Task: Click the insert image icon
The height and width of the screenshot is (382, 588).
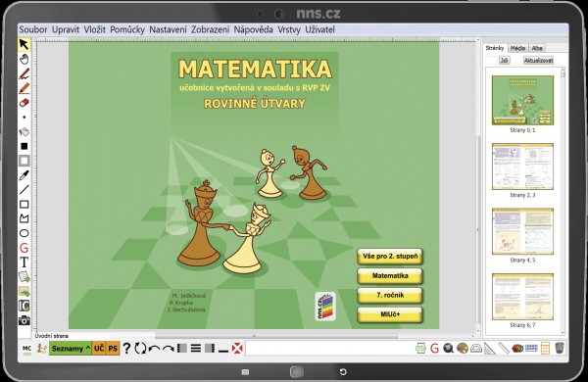Action: pyautogui.click(x=24, y=291)
